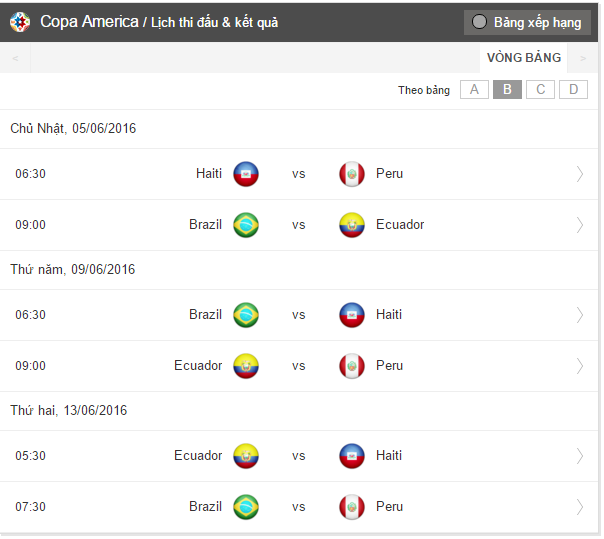
Task: Expand Haiti vs Peru match details arrow
Action: [580, 174]
